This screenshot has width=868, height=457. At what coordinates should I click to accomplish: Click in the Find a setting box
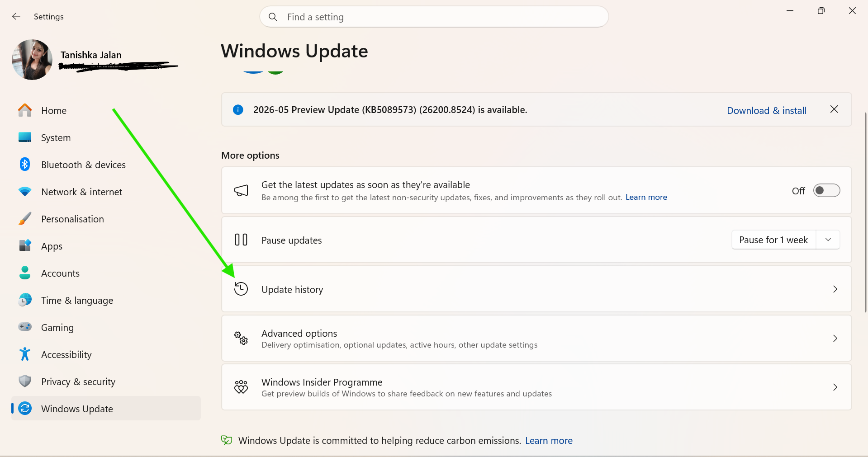(434, 17)
